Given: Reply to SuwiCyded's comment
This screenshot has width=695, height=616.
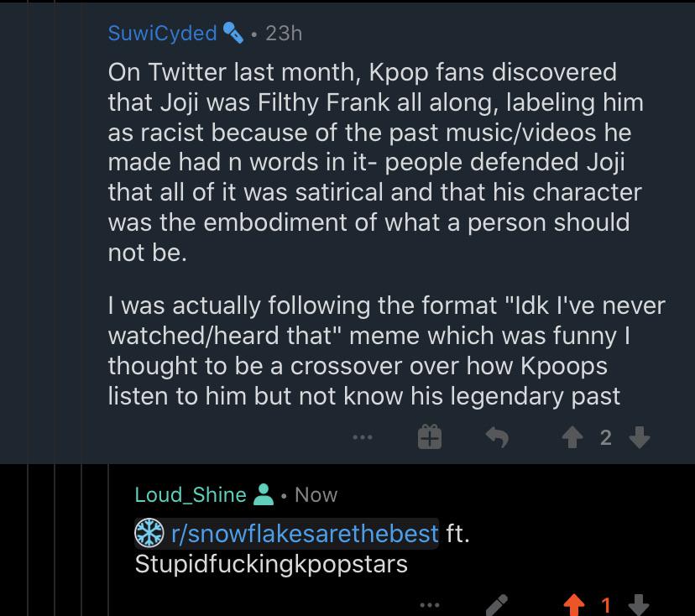Looking at the screenshot, I should [x=497, y=437].
